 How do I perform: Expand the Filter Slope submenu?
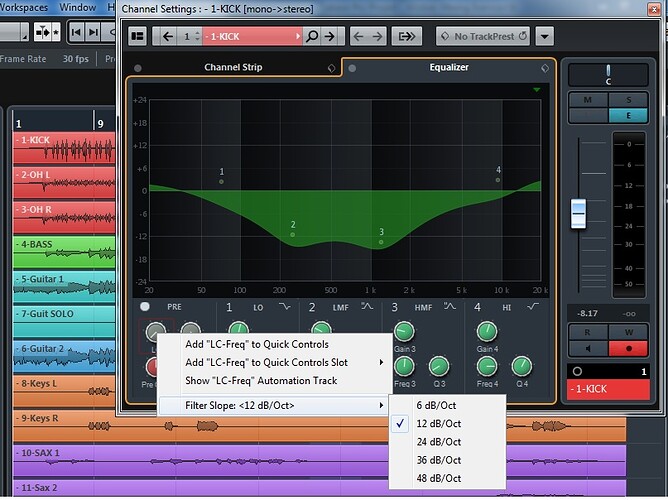tap(273, 405)
